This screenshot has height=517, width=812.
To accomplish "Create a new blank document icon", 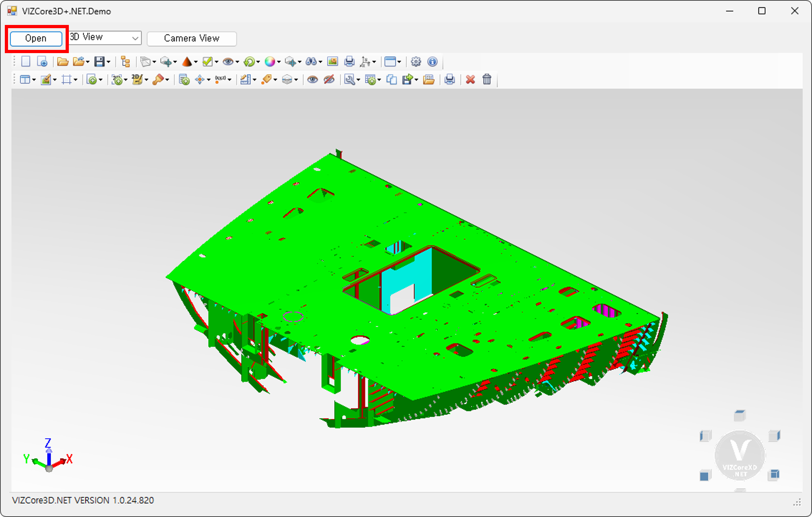I will point(26,62).
